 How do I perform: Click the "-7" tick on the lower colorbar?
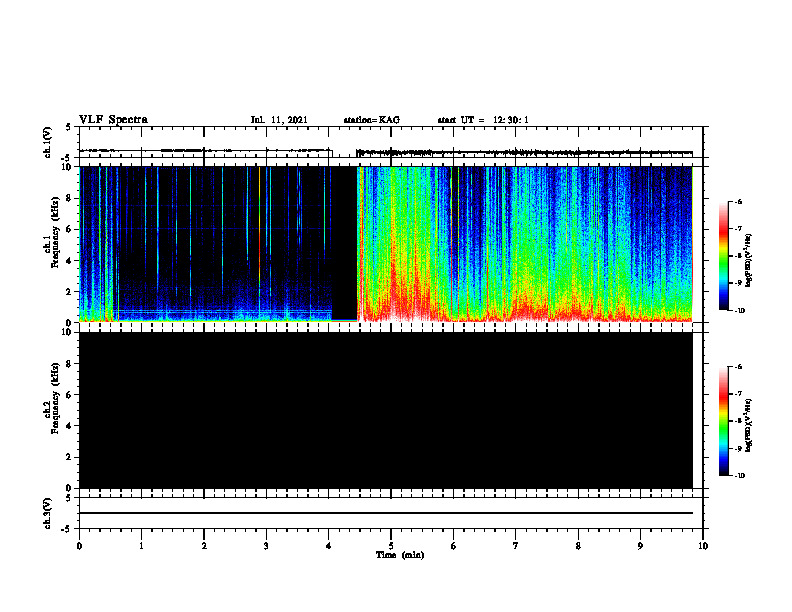click(738, 394)
